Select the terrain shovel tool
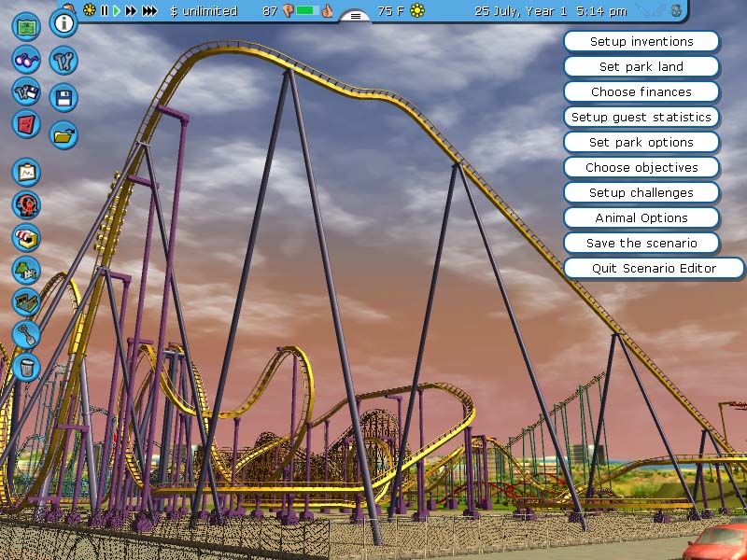Viewport: 747px width, 560px height. [x=26, y=335]
